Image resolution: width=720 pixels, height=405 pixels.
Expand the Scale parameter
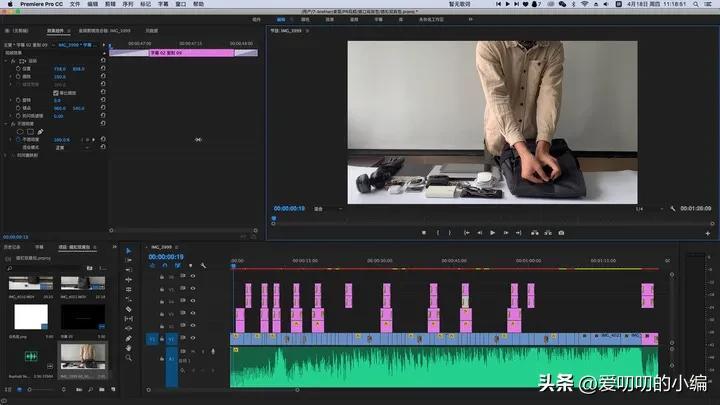coord(11,76)
